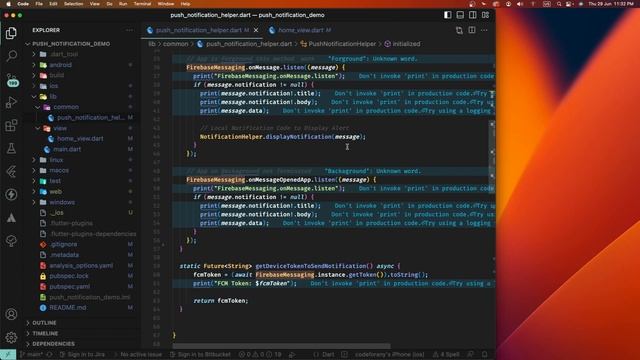Image resolution: width=640 pixels, height=360 pixels.
Task: Open the File menu
Action: click(39, 4)
